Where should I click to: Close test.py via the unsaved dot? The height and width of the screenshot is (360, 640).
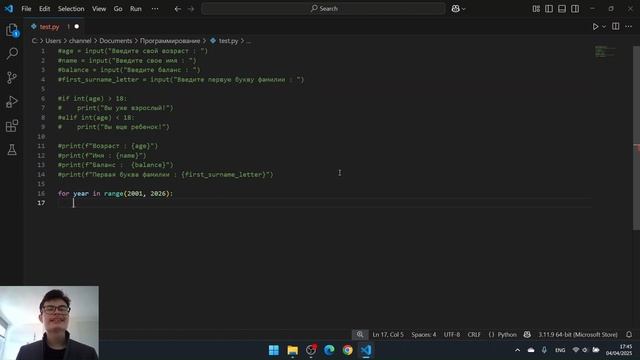pos(76,27)
